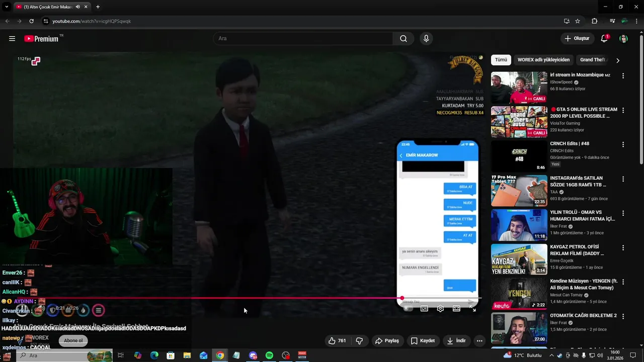
Task: Open video player settings gear
Action: point(440,309)
